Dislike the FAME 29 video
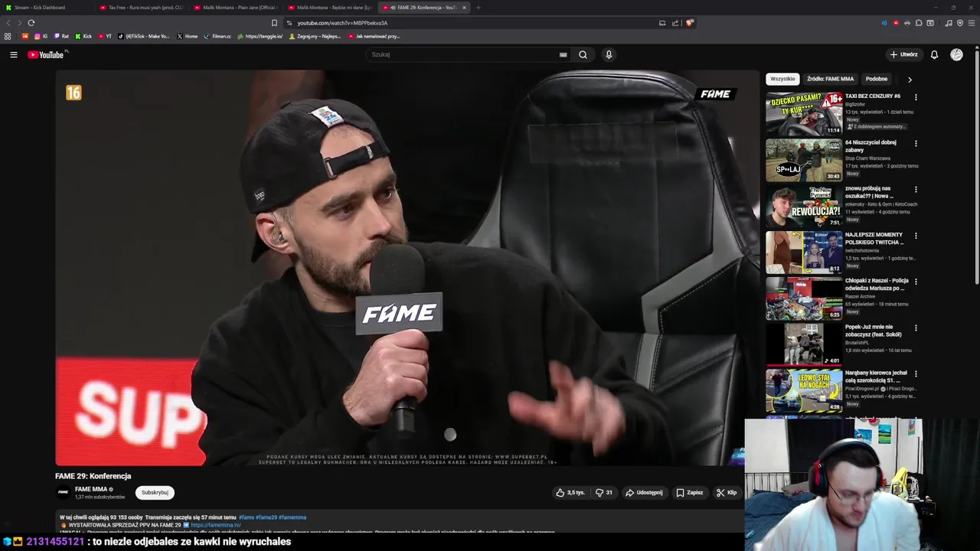The image size is (980, 551). pos(603,493)
